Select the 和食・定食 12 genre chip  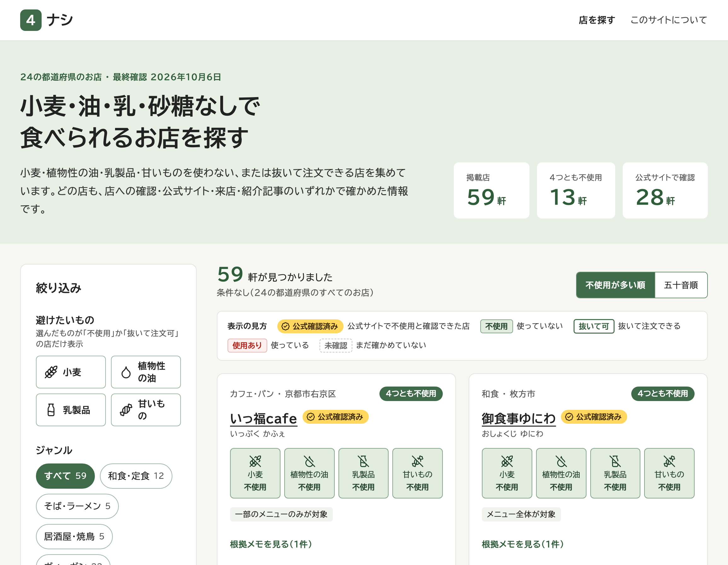click(136, 476)
